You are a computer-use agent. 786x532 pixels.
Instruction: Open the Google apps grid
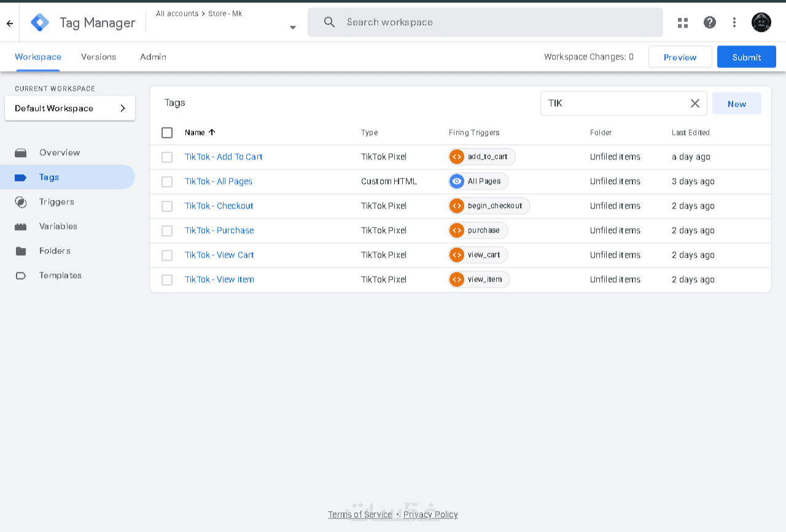[683, 23]
